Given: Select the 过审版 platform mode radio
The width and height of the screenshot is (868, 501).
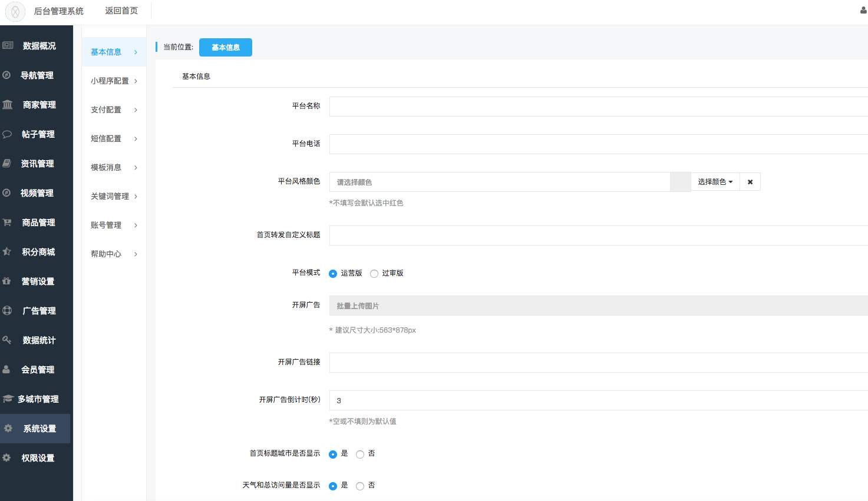Looking at the screenshot, I should coord(374,274).
